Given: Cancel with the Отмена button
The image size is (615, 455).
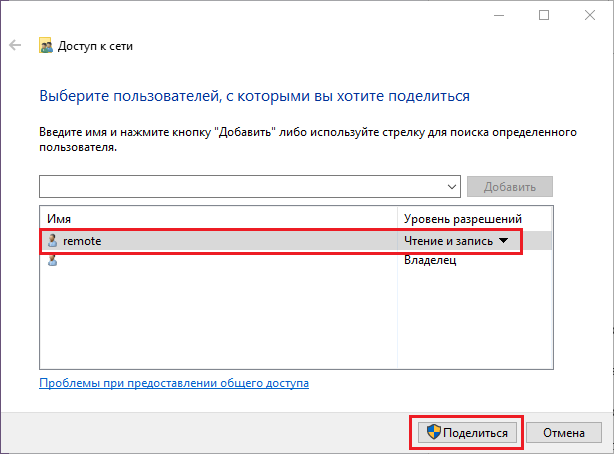Looking at the screenshot, I should click(x=563, y=433).
